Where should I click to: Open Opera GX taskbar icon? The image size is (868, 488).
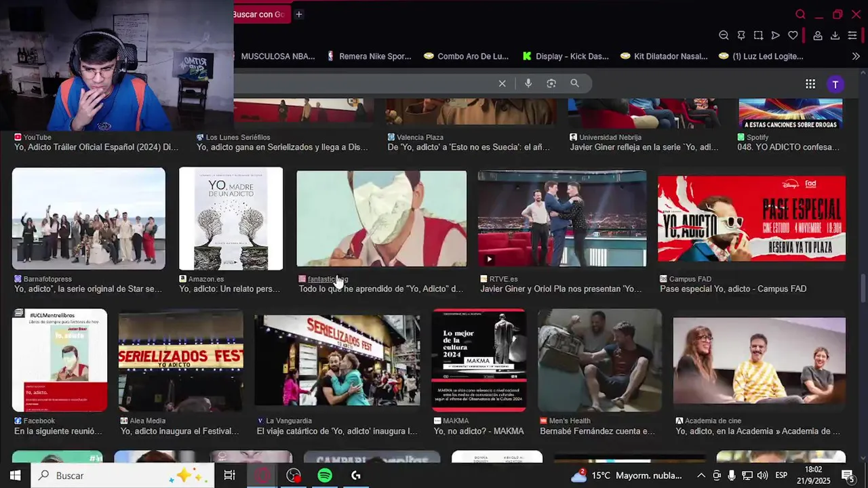pos(262,476)
